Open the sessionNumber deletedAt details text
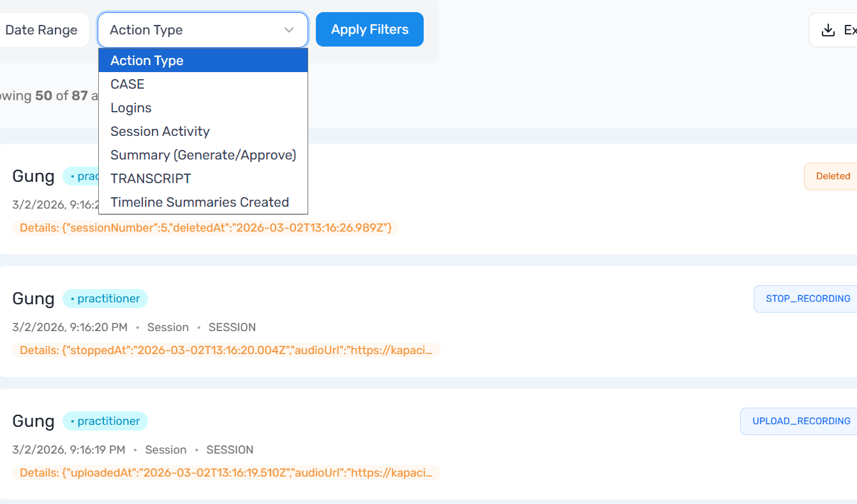The image size is (857, 504). [205, 228]
